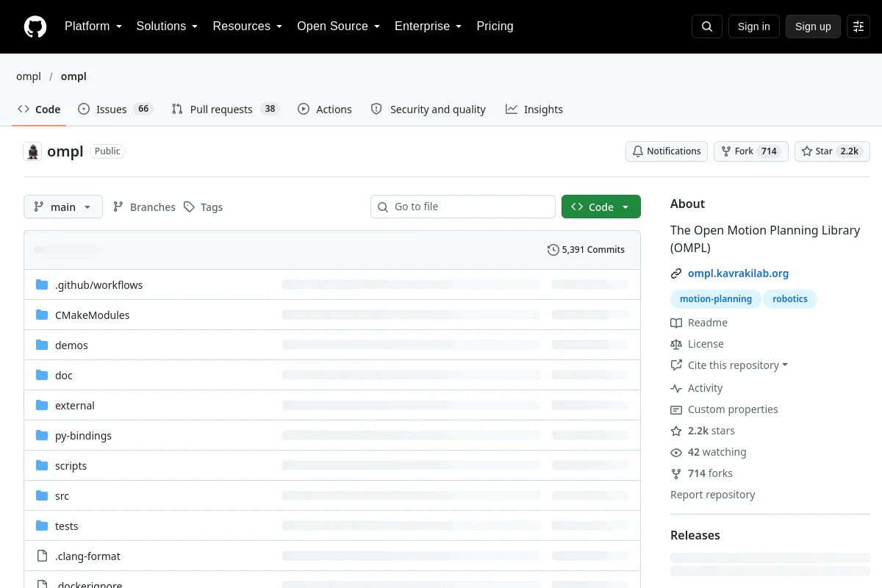Click the Report repository link

[713, 495]
